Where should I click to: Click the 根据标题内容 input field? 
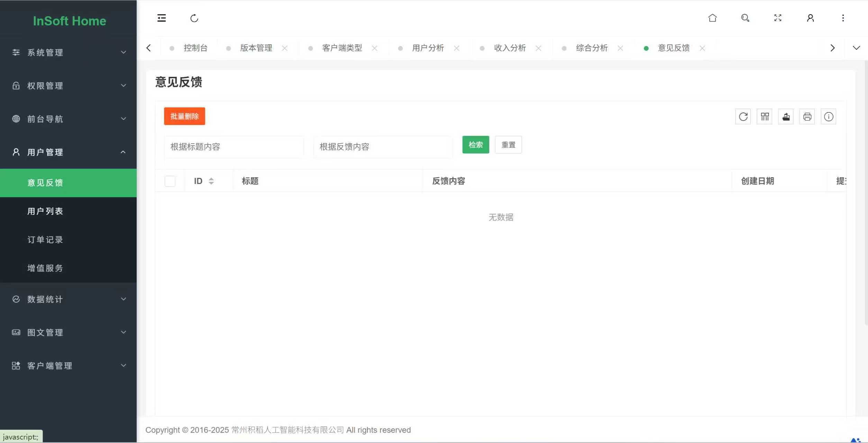[x=233, y=147]
